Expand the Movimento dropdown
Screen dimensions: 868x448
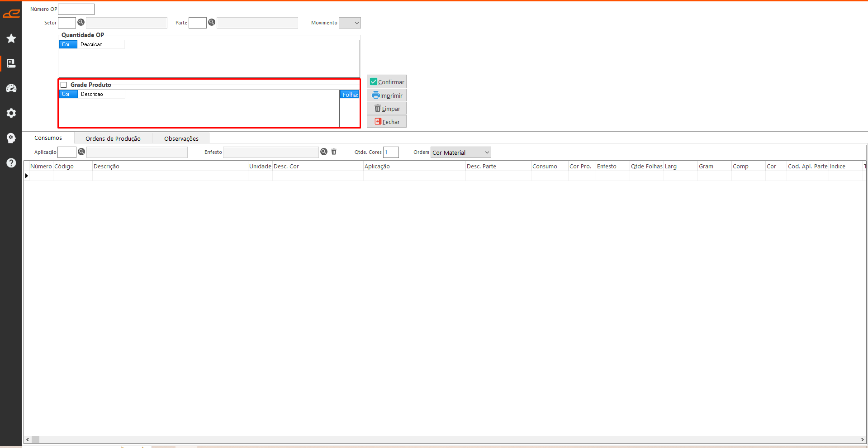click(x=350, y=23)
